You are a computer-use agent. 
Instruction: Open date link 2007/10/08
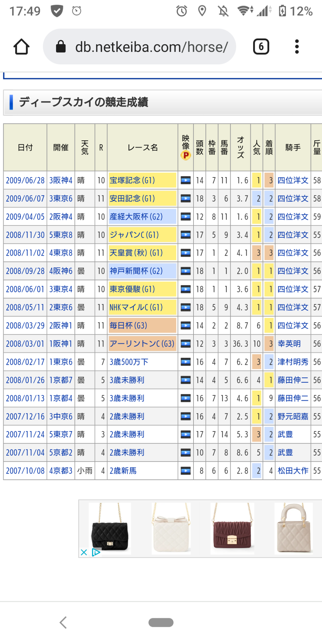[x=25, y=471]
